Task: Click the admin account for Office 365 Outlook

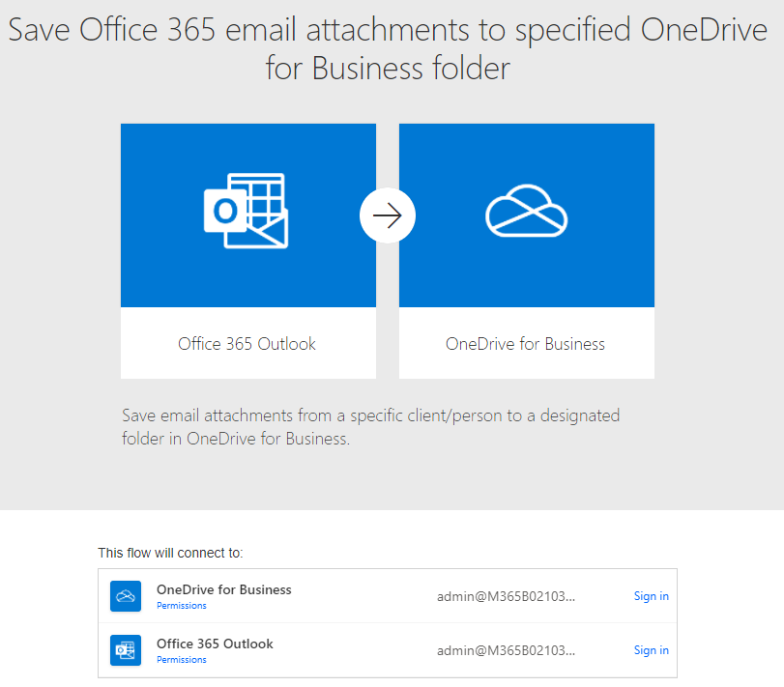Action: (x=506, y=650)
